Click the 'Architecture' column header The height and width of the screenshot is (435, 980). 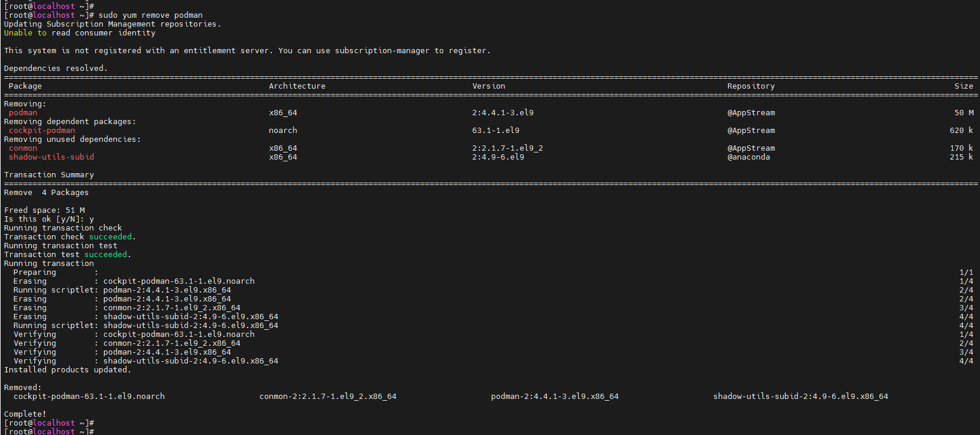coord(297,86)
